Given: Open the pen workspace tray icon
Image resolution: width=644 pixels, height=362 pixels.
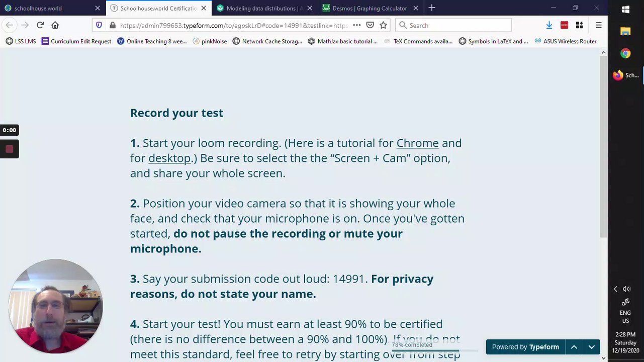Looking at the screenshot, I should 625,302.
